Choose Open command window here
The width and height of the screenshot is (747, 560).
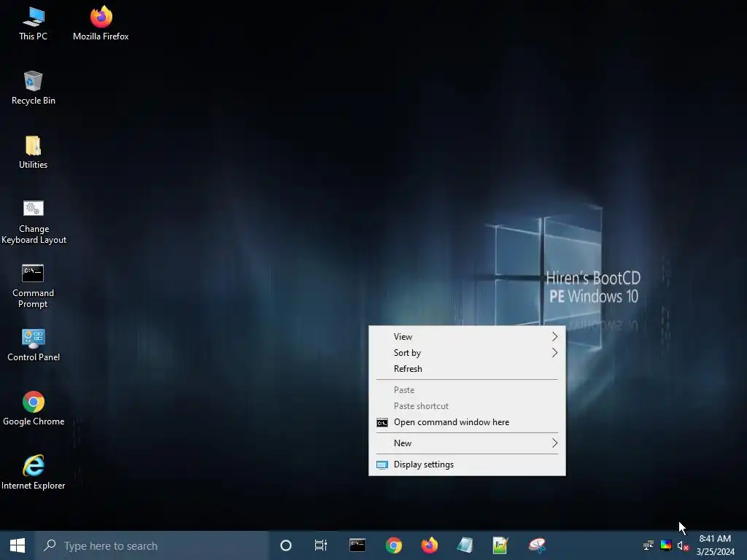pyautogui.click(x=467, y=422)
